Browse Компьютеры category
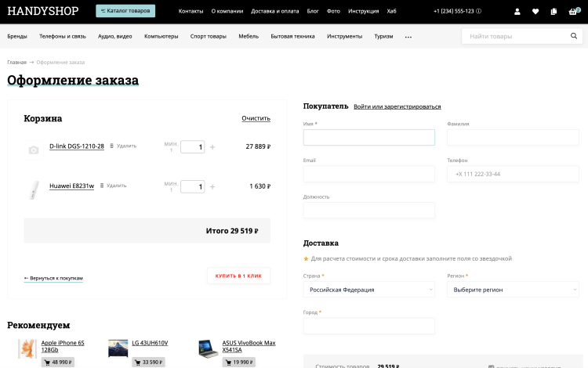This screenshot has width=588, height=368. tap(162, 36)
